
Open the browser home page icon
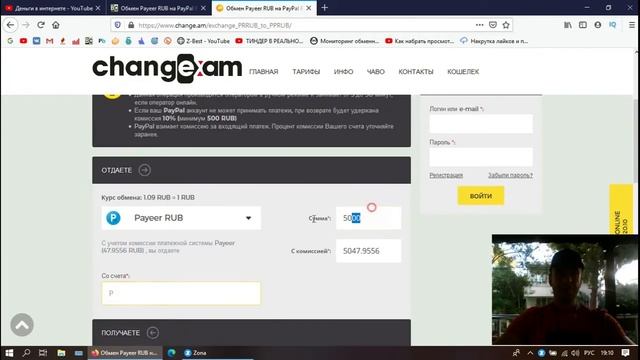56,25
